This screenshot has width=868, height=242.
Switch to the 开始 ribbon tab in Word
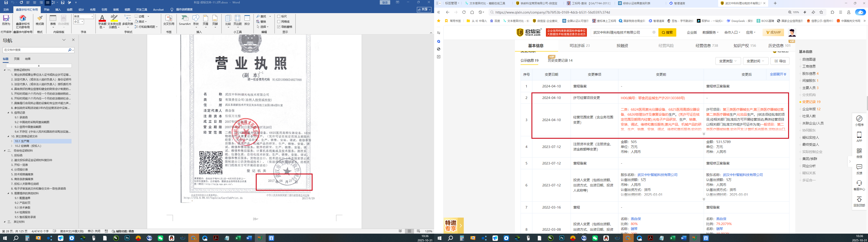tap(46, 10)
